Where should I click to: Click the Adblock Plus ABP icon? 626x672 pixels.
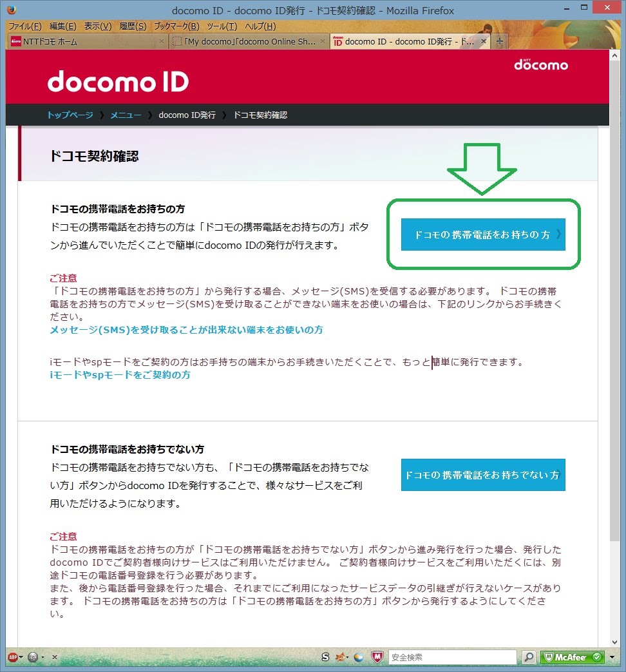point(13,657)
